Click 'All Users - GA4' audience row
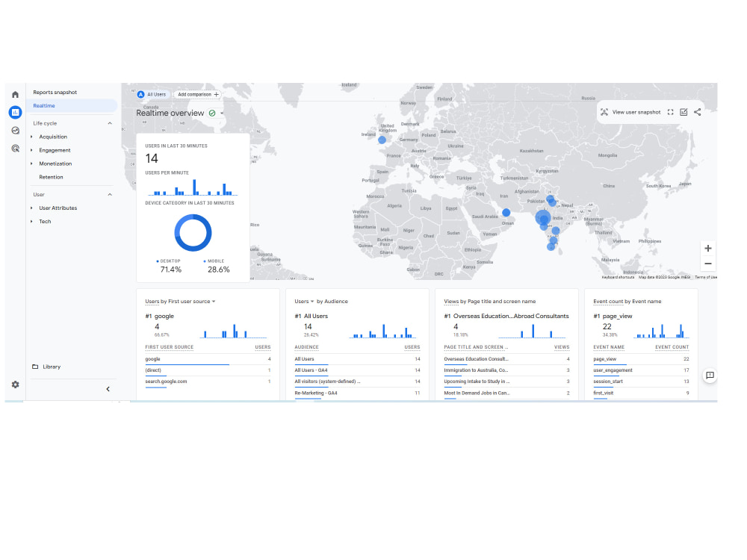Viewport: 747px width, 560px height. coord(357,370)
